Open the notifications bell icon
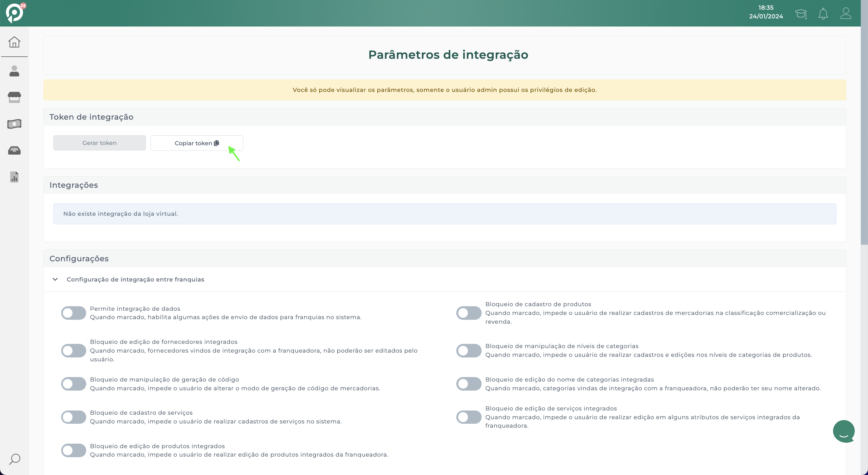Viewport: 868px width, 475px height. pyautogui.click(x=823, y=14)
